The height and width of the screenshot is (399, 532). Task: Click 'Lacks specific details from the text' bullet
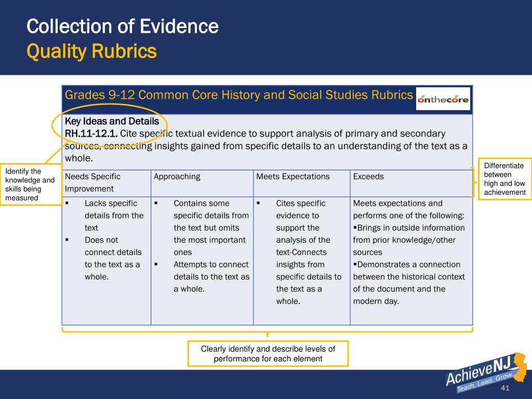point(114,216)
